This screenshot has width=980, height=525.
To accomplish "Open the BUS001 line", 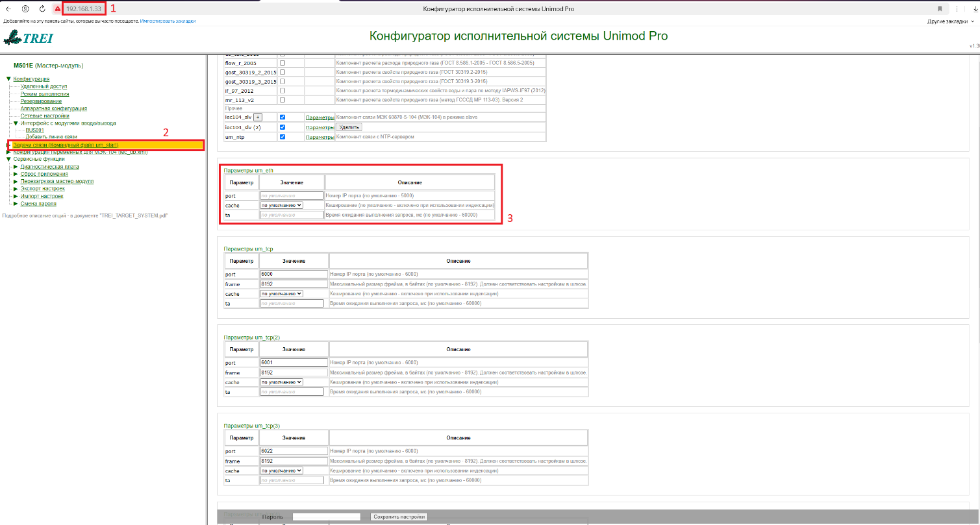I will [x=36, y=130].
